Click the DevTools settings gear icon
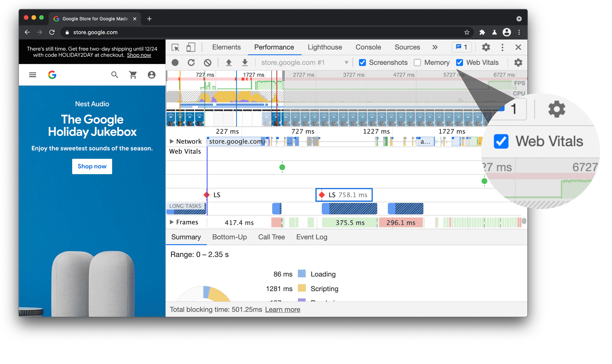The image size is (612, 364). click(486, 47)
